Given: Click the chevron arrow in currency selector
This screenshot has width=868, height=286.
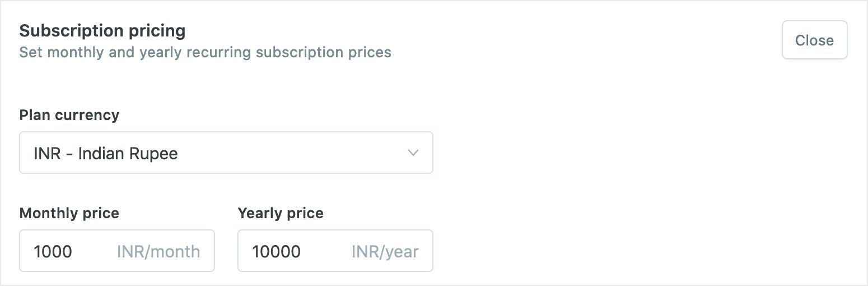Looking at the screenshot, I should tap(413, 153).
